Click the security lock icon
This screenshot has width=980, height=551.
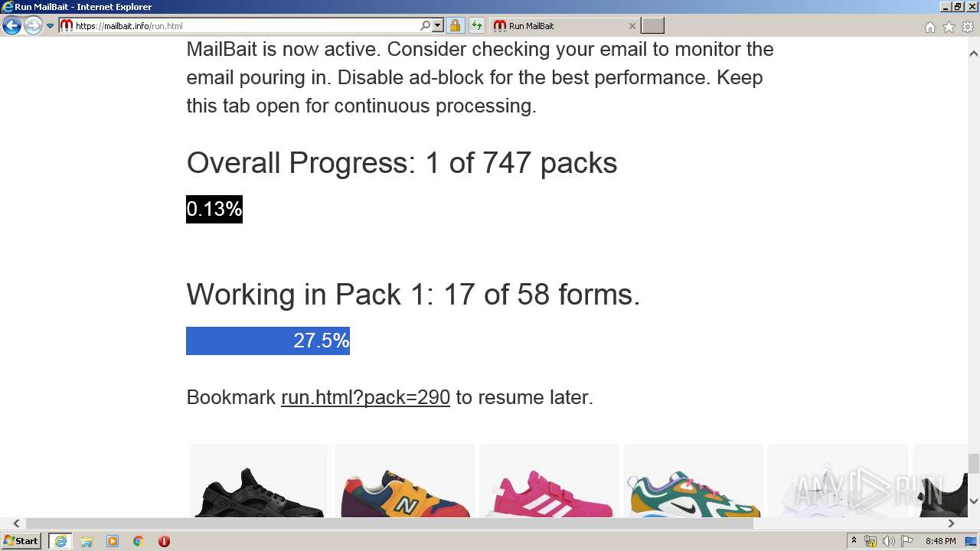(x=455, y=25)
